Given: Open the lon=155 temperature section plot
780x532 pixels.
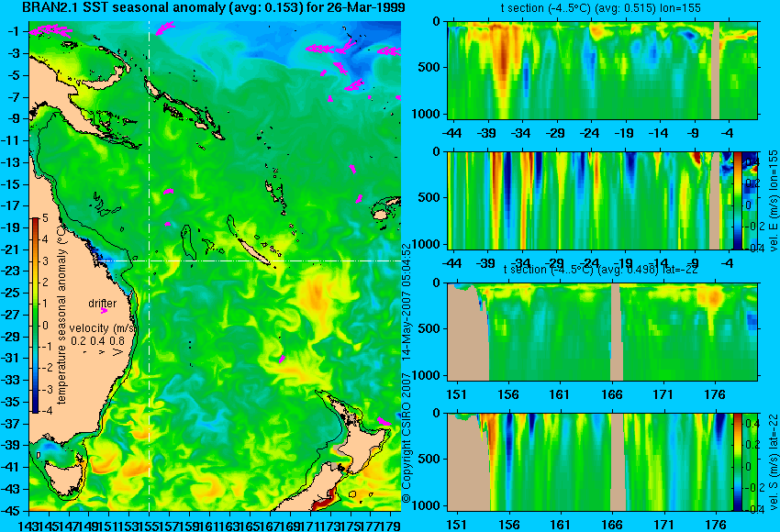Looking at the screenshot, I should point(602,70).
